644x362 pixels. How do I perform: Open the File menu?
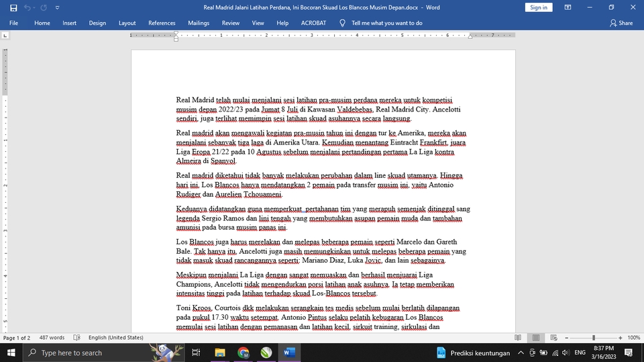tap(13, 23)
